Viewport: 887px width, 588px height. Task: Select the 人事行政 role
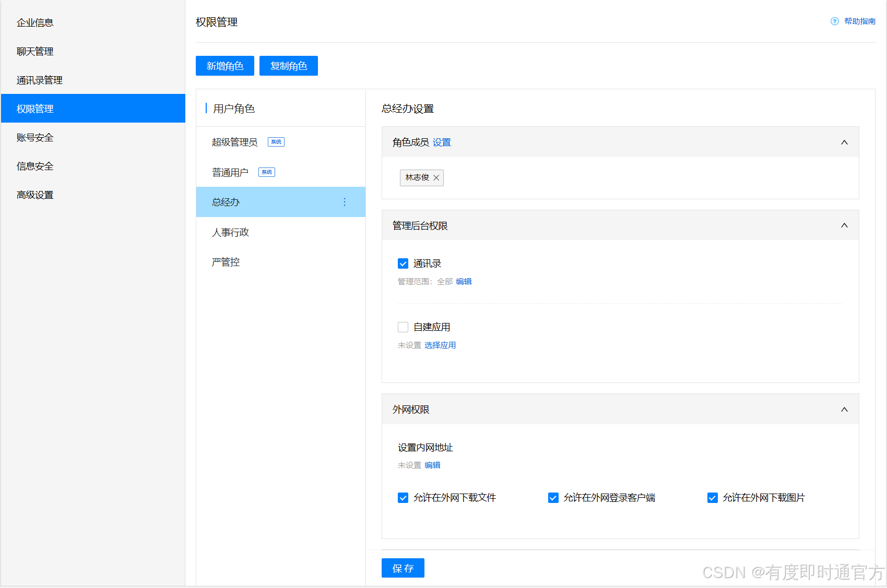tap(230, 232)
